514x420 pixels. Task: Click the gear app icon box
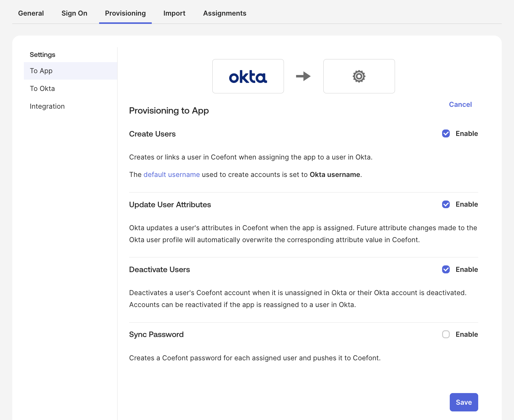tap(359, 76)
